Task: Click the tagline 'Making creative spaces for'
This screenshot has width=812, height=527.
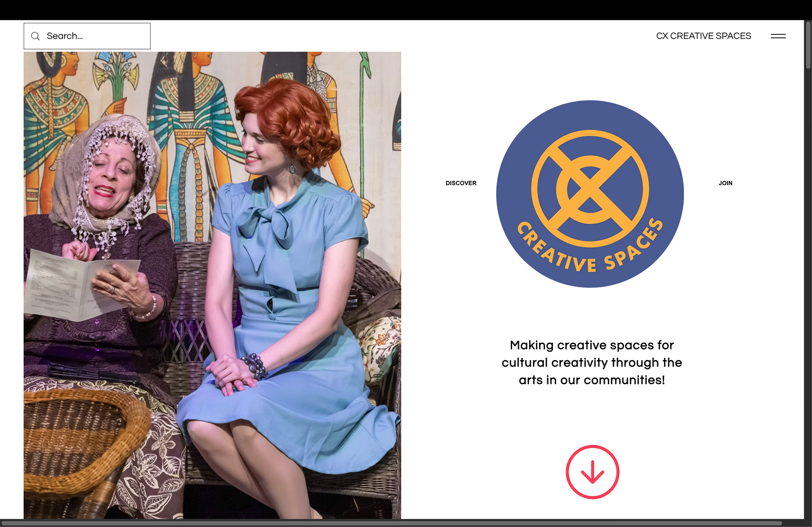Action: click(591, 345)
